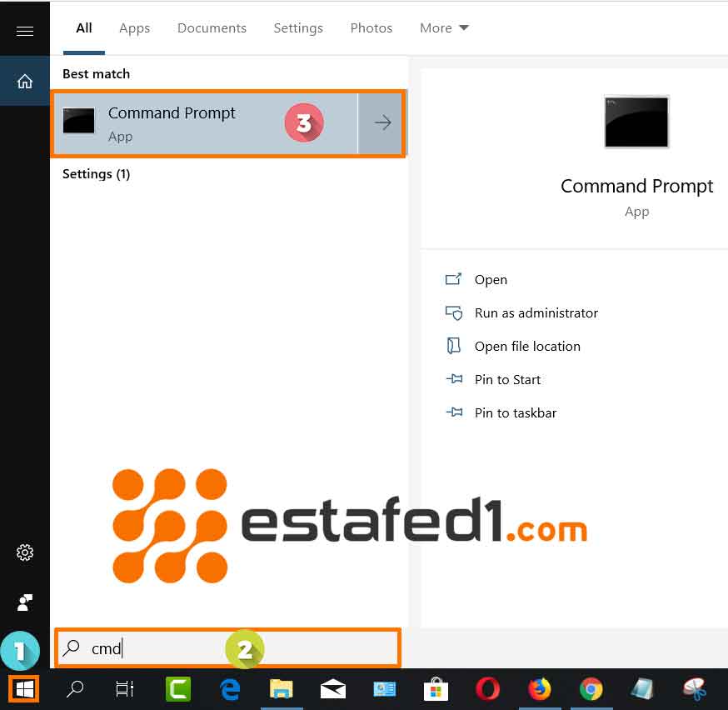728x710 pixels.
Task: Switch to the Documents search tab
Action: tap(212, 28)
